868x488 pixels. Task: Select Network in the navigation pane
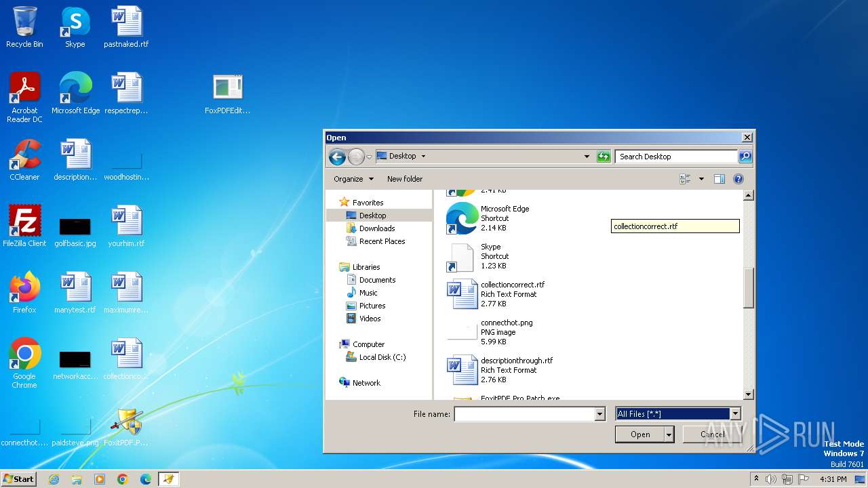coord(359,383)
